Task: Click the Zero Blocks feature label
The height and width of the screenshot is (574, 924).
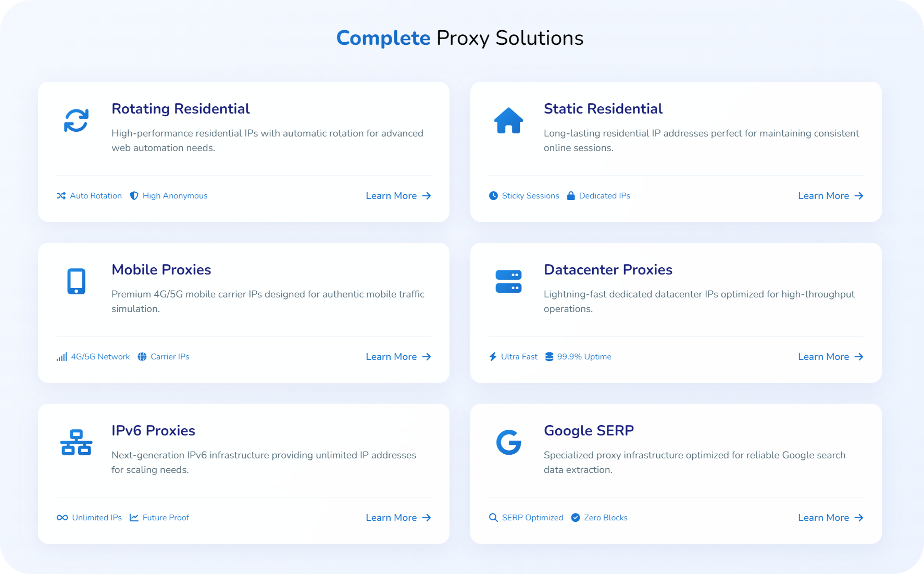Action: [606, 518]
